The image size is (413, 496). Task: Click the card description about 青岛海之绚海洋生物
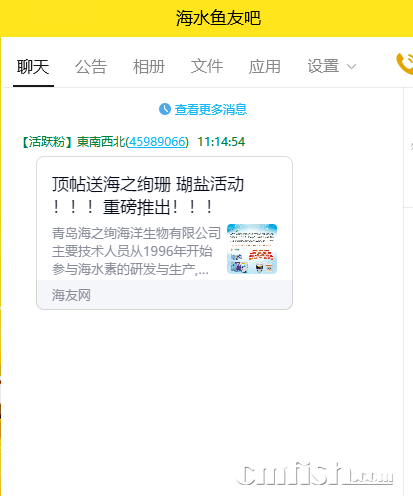[x=136, y=251]
